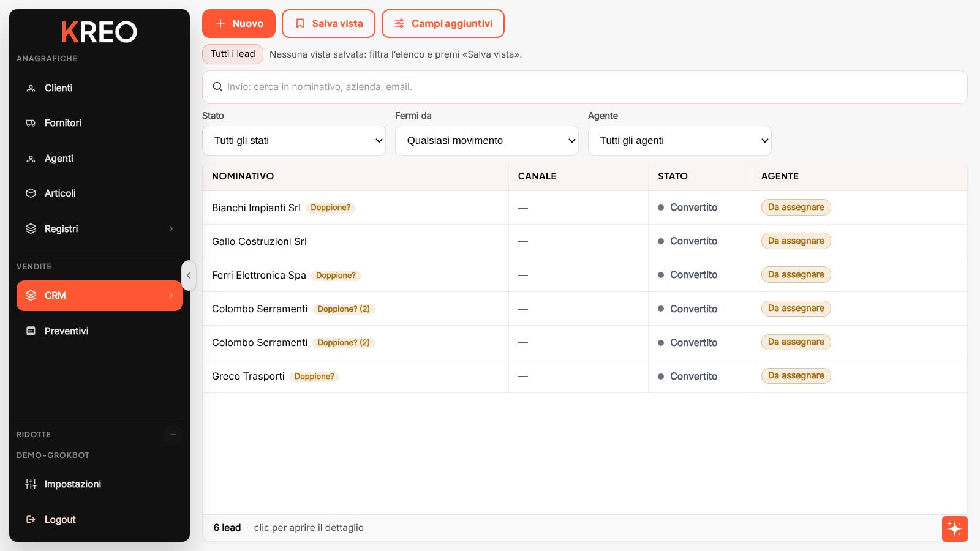Click the KREO logo
The image size is (980, 551).
(99, 32)
